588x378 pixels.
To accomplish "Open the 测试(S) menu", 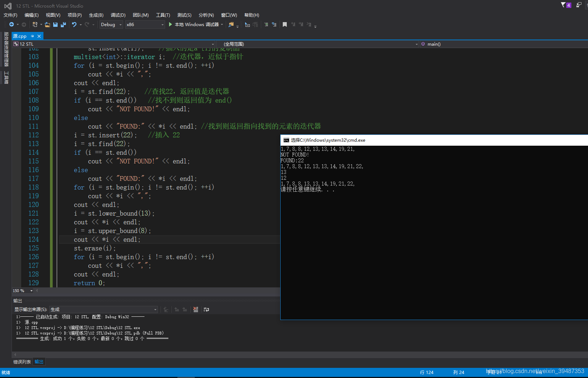I will click(x=184, y=15).
